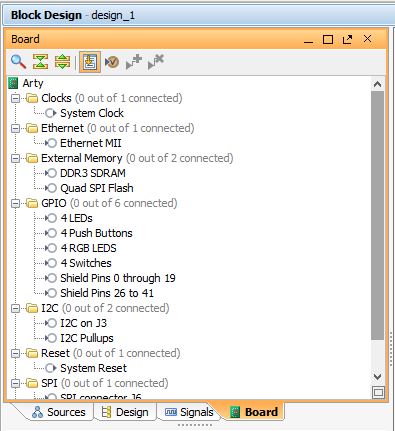This screenshot has height=431, width=395.
Task: Select DDR3 SDRAM in External Memory
Action: [x=93, y=173]
